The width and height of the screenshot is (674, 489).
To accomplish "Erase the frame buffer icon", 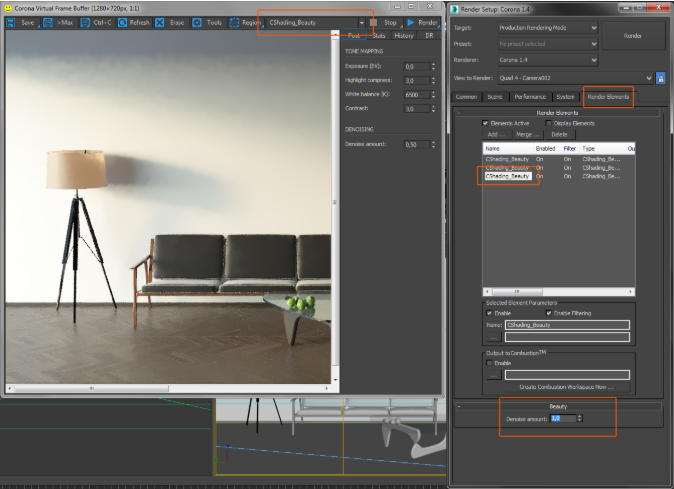I will pos(159,22).
